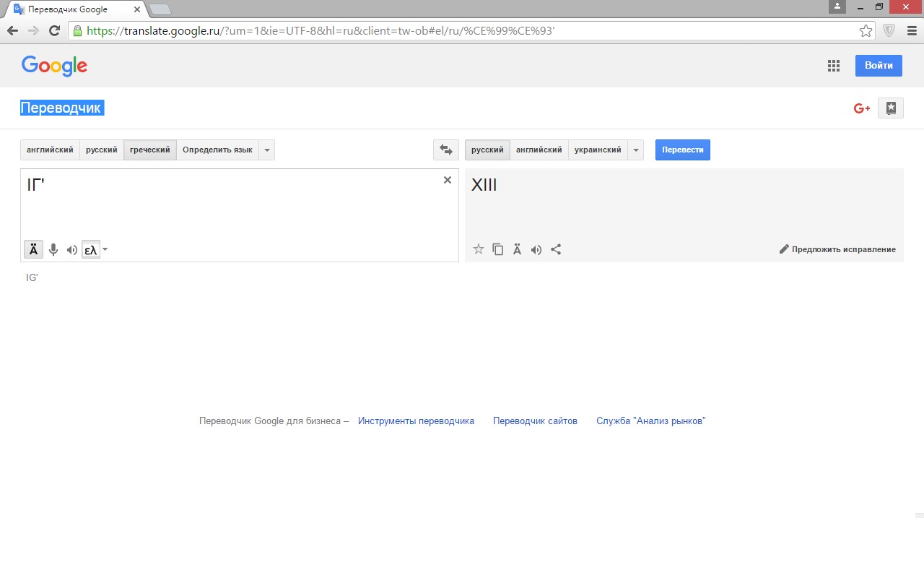Go forward in browser history
Viewport: 924px width, 578px height.
[x=33, y=30]
